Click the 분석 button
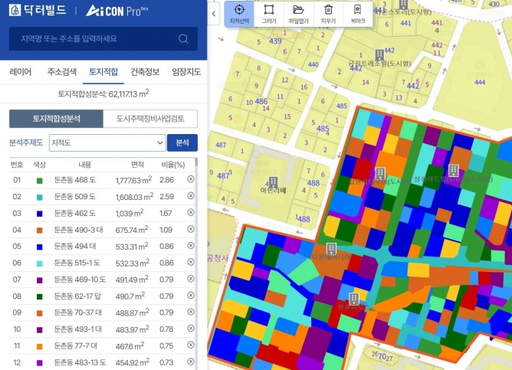This screenshot has width=512, height=370. pyautogui.click(x=182, y=143)
